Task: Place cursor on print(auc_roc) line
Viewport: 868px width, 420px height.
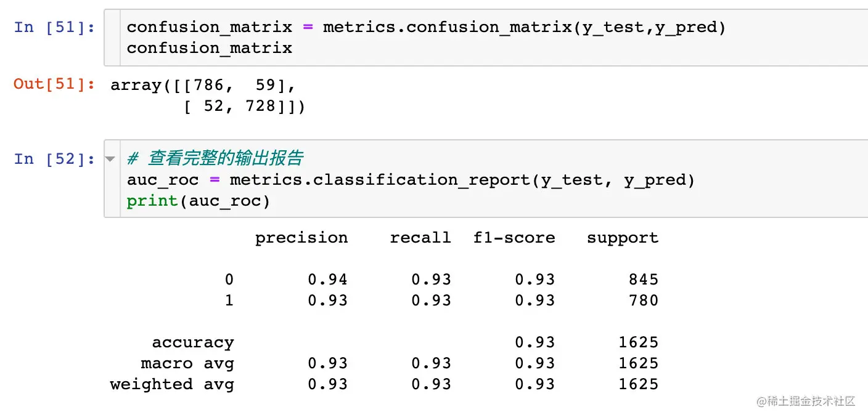Action: [x=199, y=201]
